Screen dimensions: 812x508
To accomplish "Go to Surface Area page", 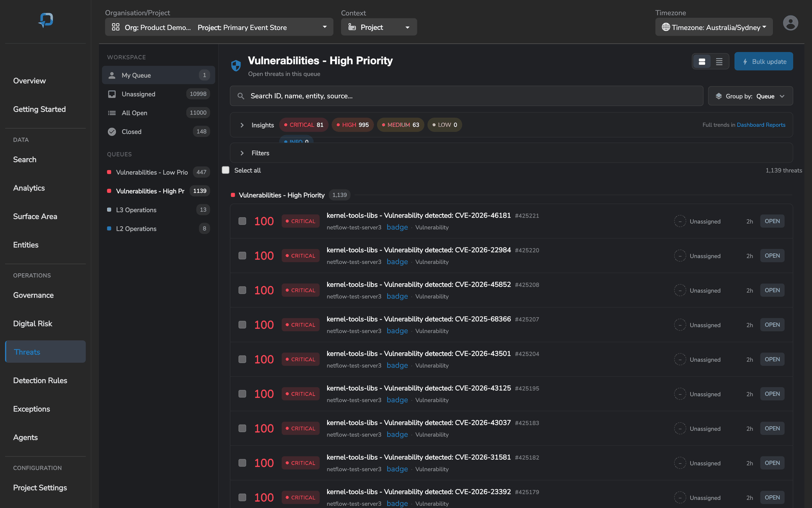I will pyautogui.click(x=35, y=216).
